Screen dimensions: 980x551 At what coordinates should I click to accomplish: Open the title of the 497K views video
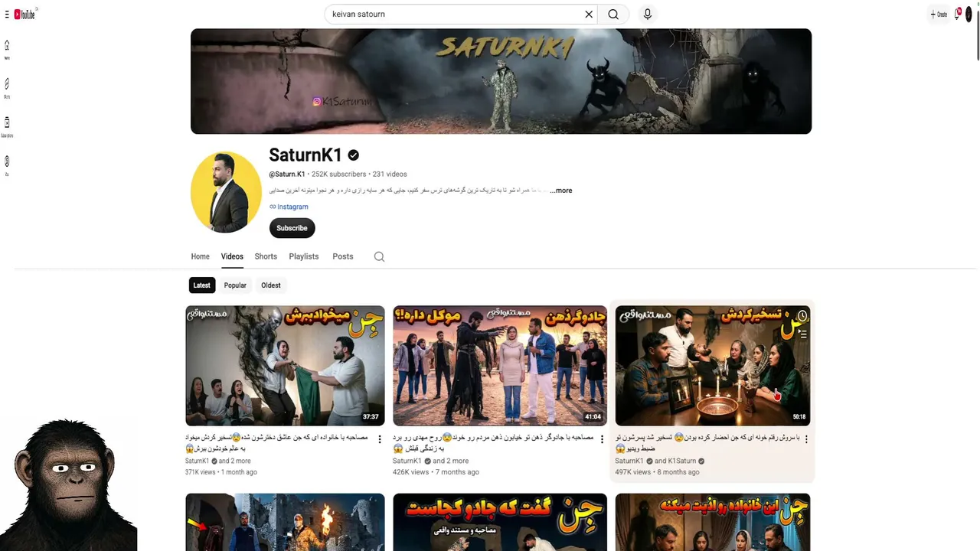707,442
